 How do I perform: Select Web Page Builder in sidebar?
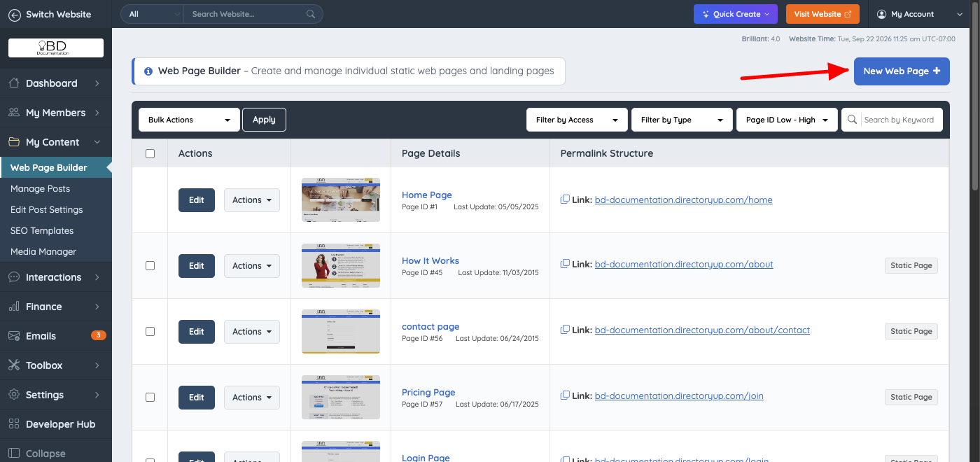coord(49,167)
